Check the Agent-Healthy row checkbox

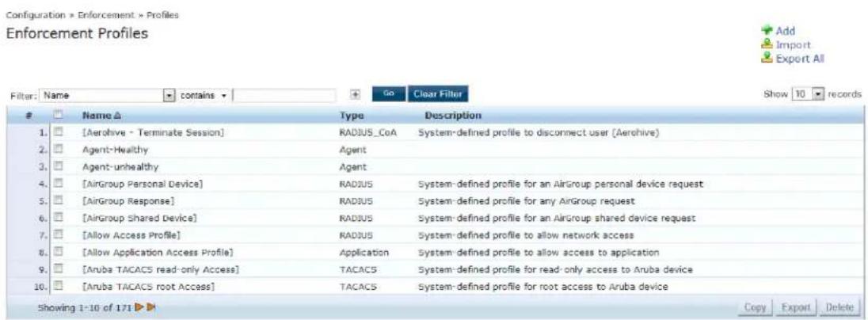[59, 150]
